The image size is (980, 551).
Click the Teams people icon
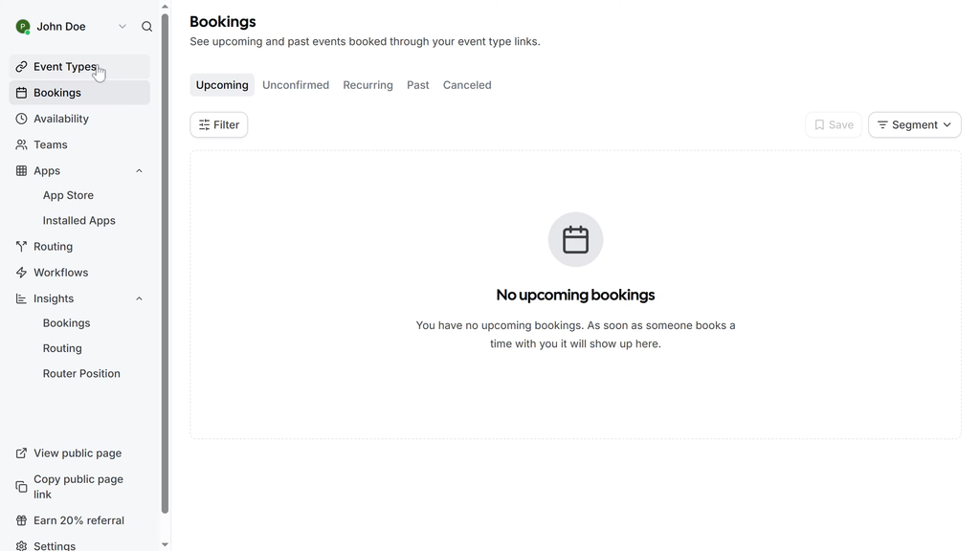click(21, 144)
